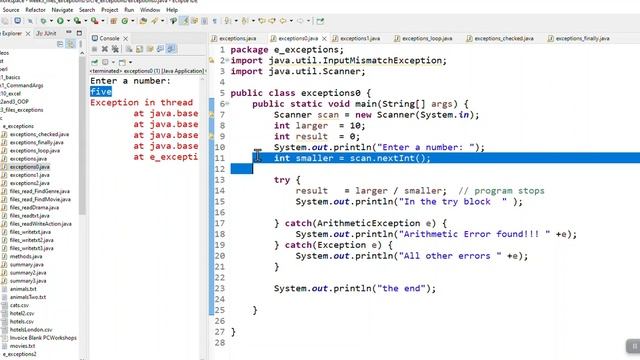Click the Run External Tools icon
This screenshot has width=640, height=360.
[94, 21]
